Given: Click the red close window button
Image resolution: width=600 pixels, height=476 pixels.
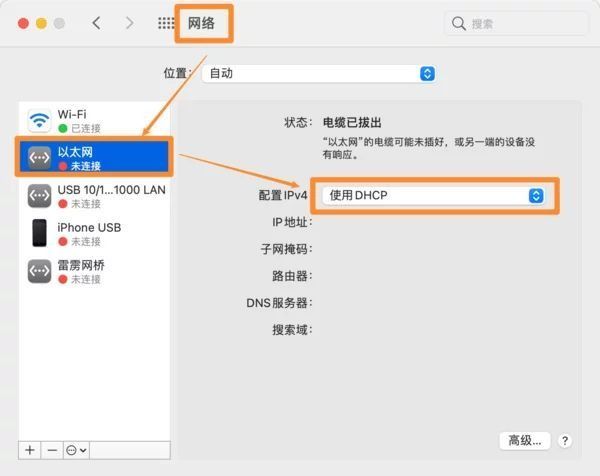Looking at the screenshot, I should (23, 23).
